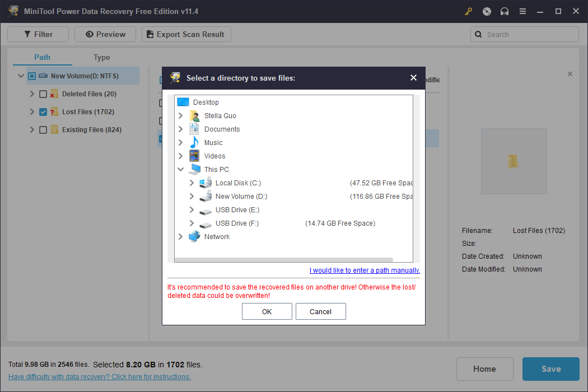Screen dimensions: 588x392
Task: Click the Preview toolbar button
Action: pyautogui.click(x=105, y=34)
